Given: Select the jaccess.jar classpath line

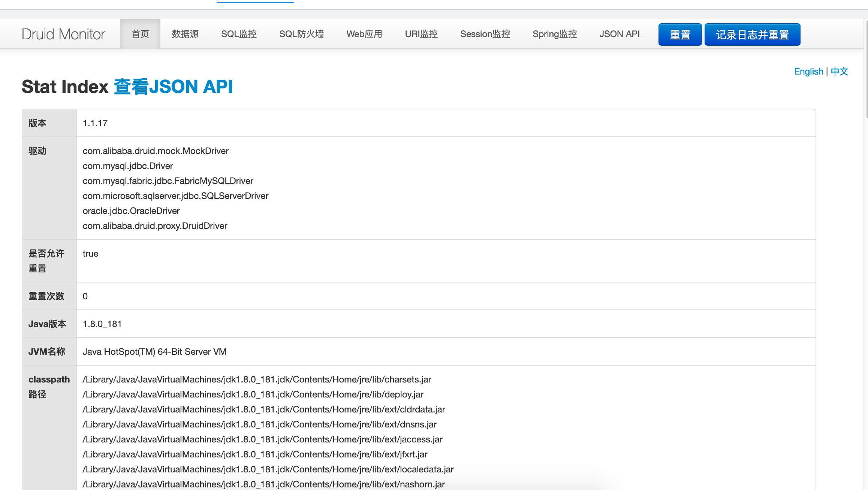Looking at the screenshot, I should 262,439.
